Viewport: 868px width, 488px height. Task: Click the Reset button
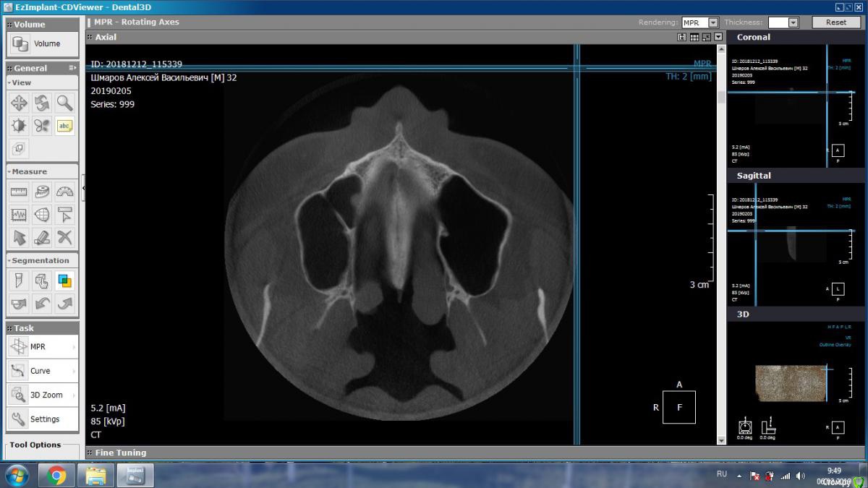point(835,22)
